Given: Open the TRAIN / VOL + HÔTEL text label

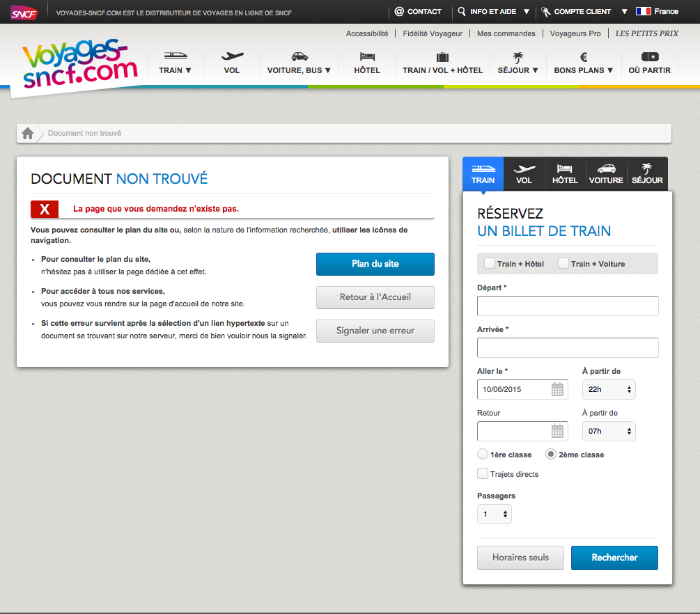Looking at the screenshot, I should tap(442, 70).
